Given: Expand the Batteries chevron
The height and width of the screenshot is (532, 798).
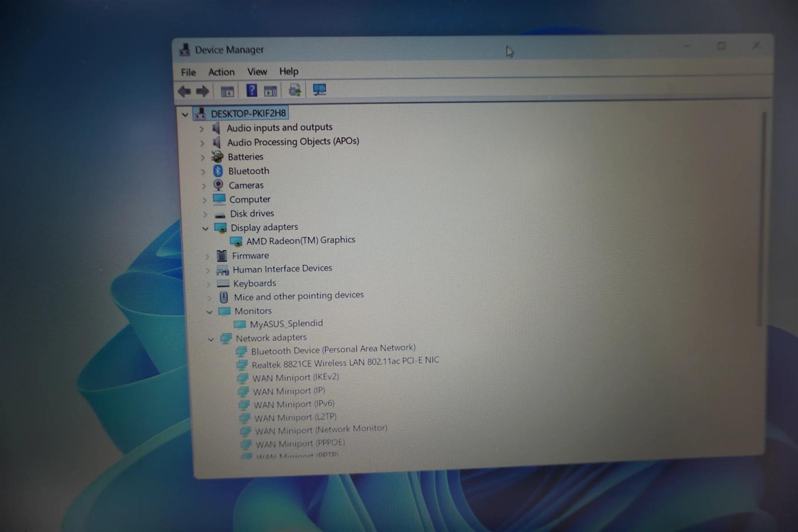Looking at the screenshot, I should pyautogui.click(x=202, y=158).
